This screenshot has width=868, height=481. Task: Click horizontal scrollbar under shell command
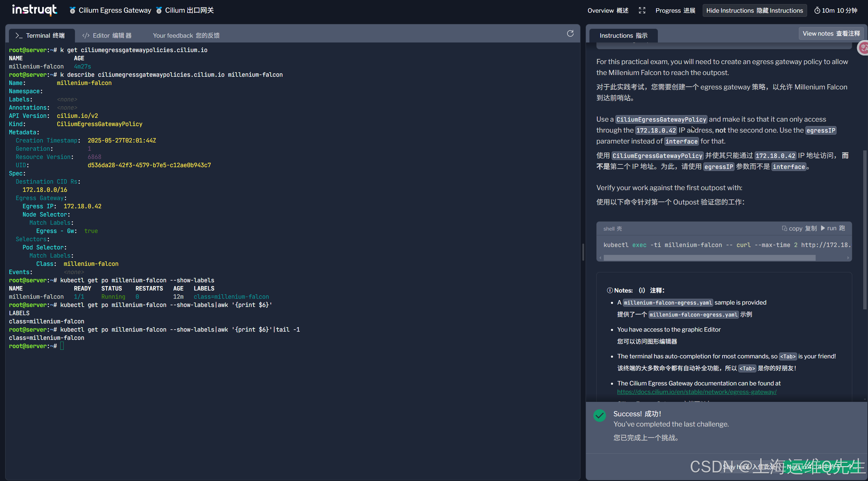point(709,258)
